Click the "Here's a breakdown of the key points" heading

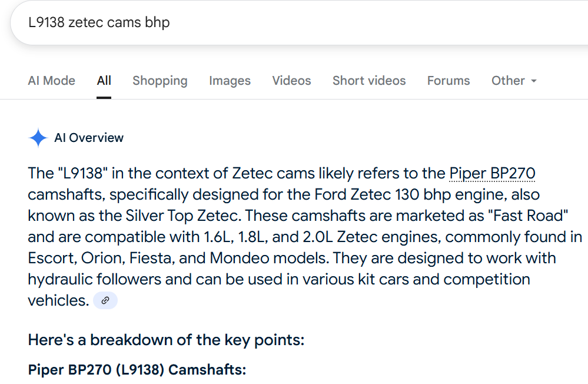tap(166, 340)
